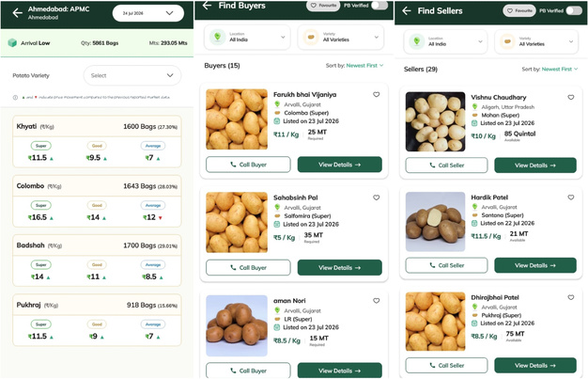Viewport: 588px width, 379px height.
Task: Go back from Find Sellers screen
Action: tap(407, 11)
